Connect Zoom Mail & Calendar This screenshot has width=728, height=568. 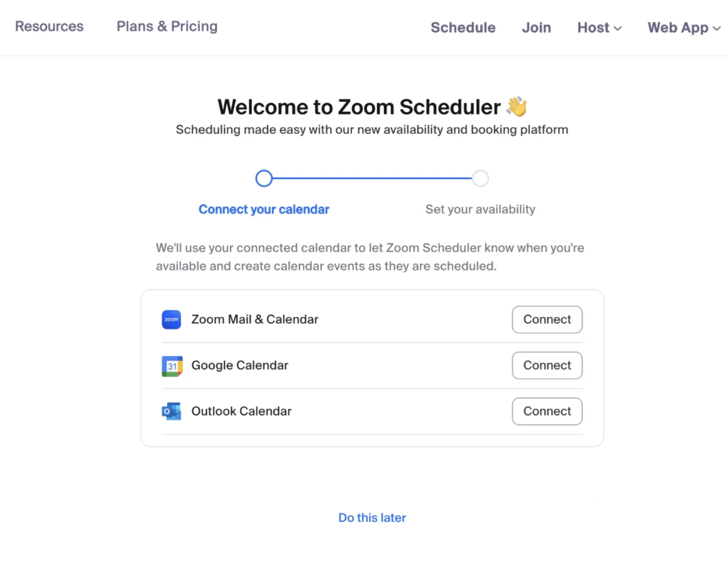pos(547,319)
